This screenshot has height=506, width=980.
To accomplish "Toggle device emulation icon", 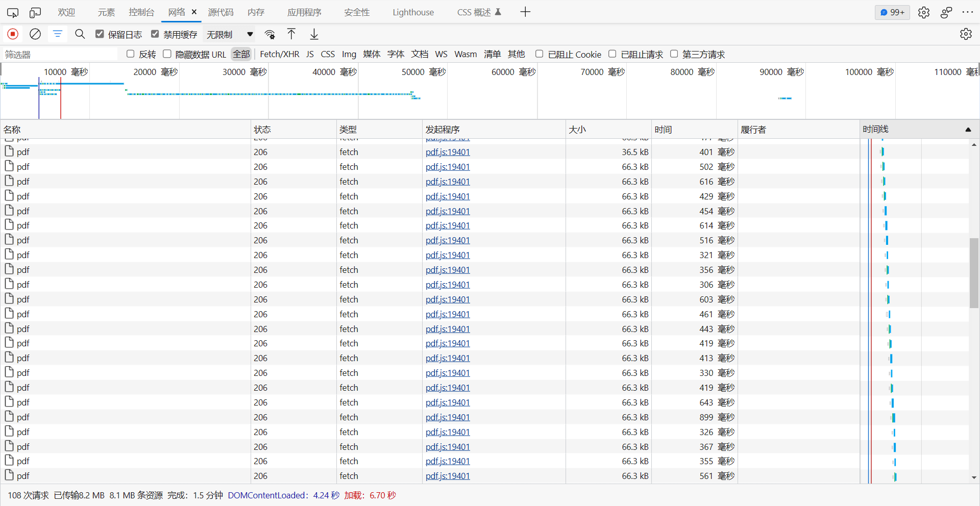I will [x=35, y=12].
